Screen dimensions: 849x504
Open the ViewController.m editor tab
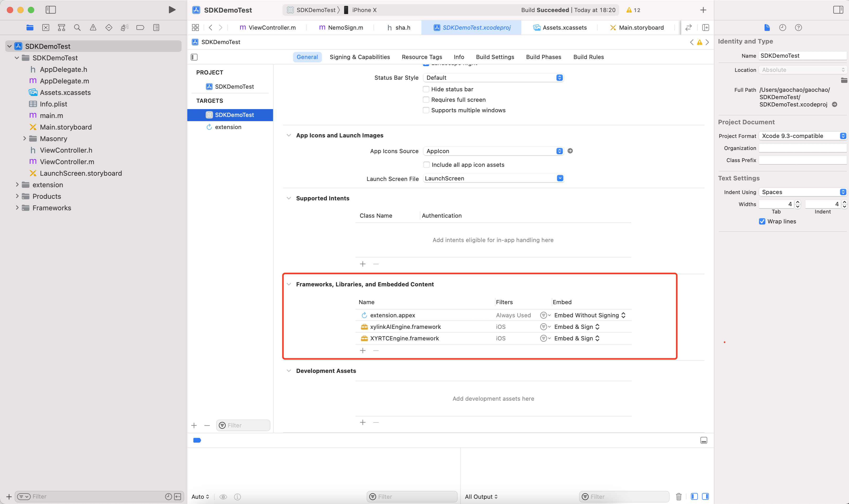click(x=267, y=28)
